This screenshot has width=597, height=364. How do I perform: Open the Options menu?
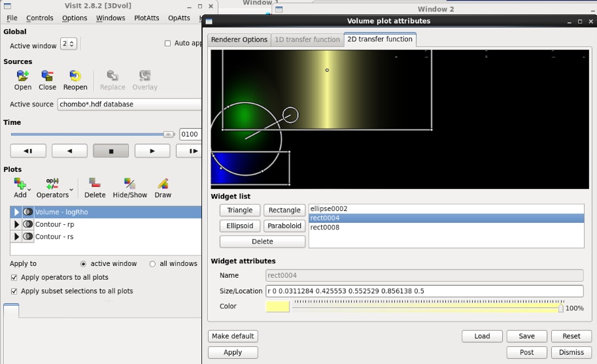coord(75,18)
